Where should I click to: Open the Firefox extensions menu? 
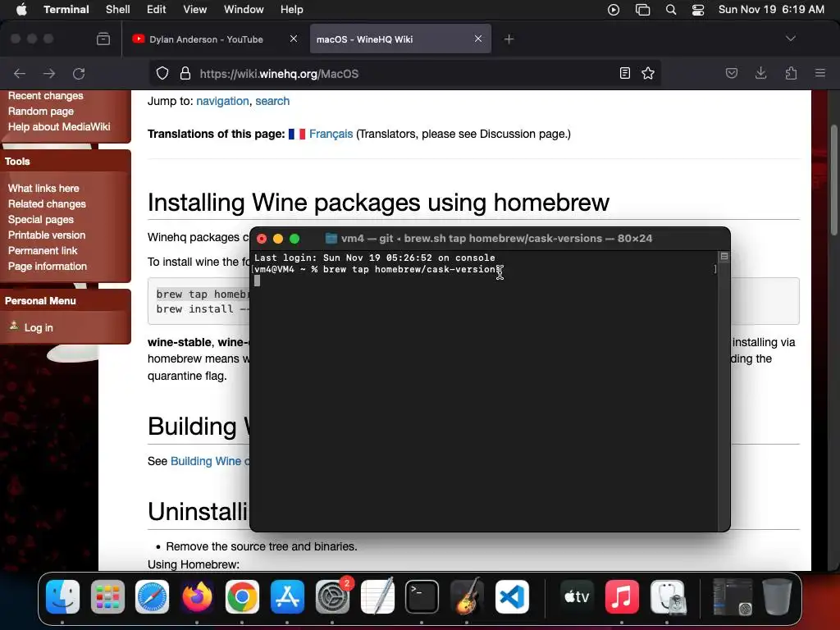point(791,73)
